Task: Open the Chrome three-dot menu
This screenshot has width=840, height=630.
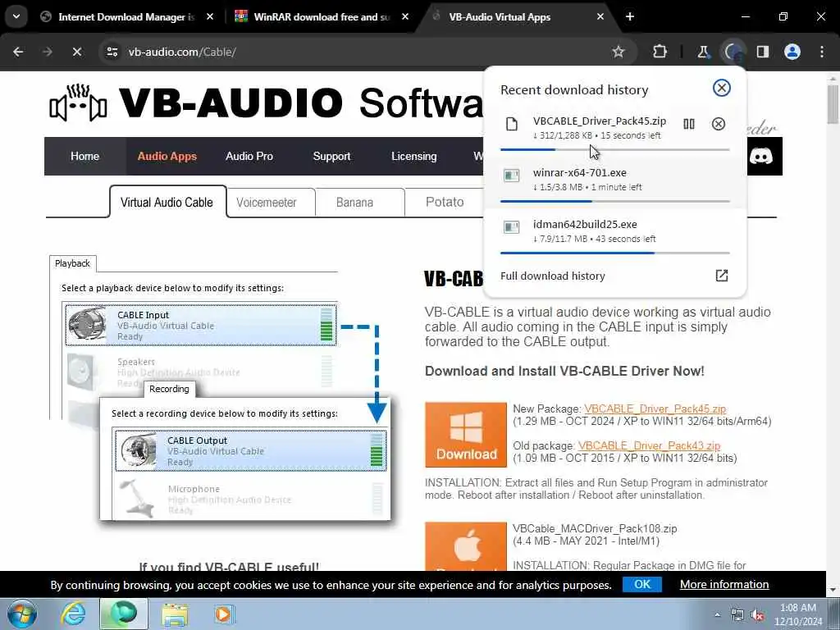Action: point(822,52)
